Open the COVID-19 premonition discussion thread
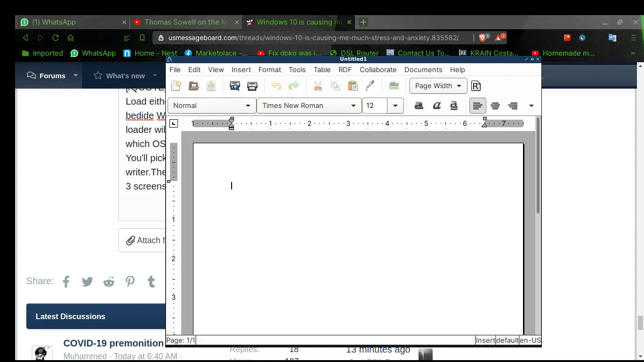This screenshot has width=644, height=362. pos(113,344)
